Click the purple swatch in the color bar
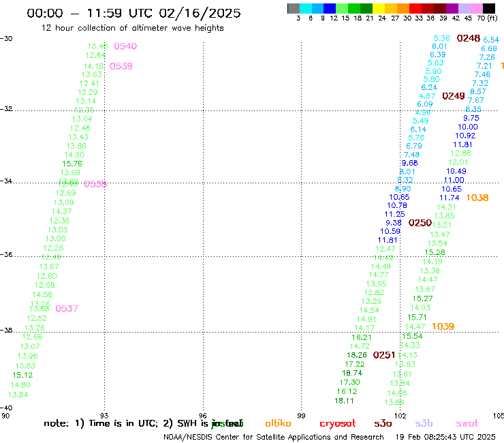 coord(452,8)
